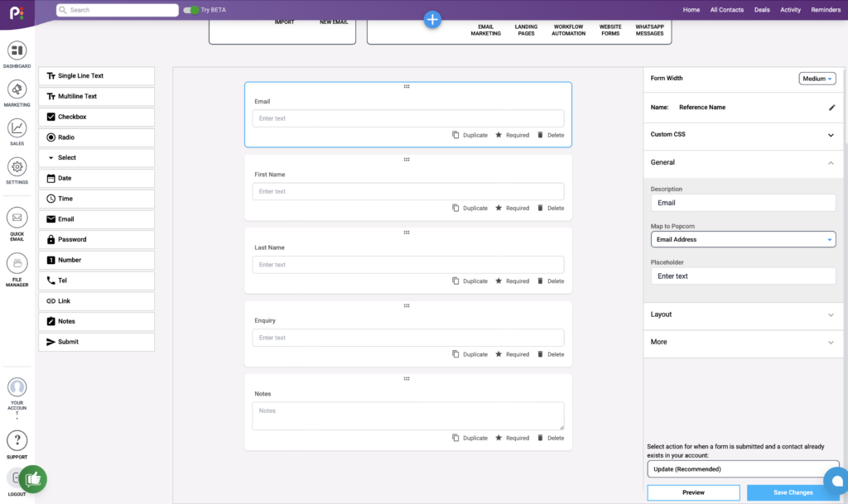Expand the More section
This screenshot has height=504, width=848.
743,342
